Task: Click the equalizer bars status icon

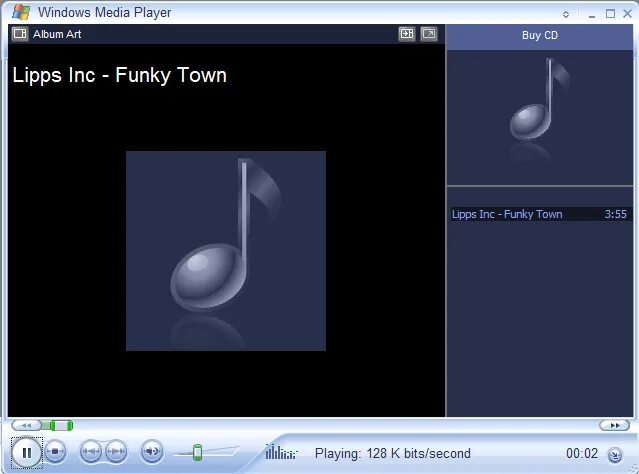Action: point(282,452)
